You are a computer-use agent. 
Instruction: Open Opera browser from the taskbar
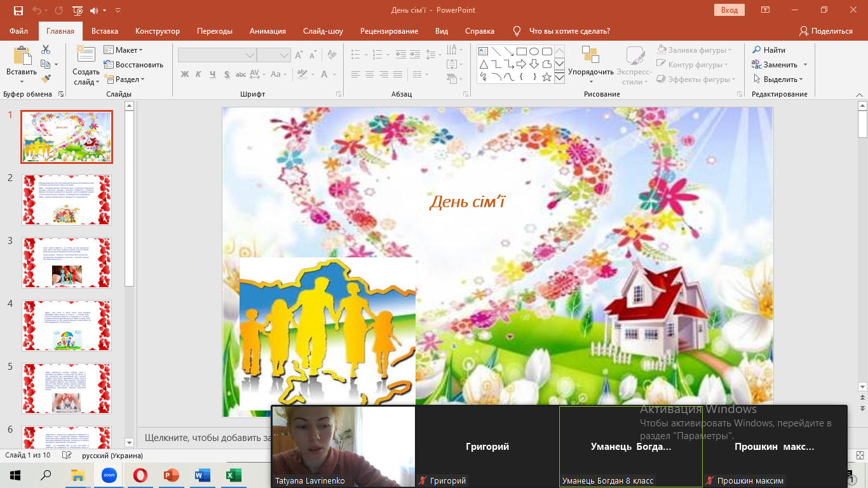coord(140,475)
